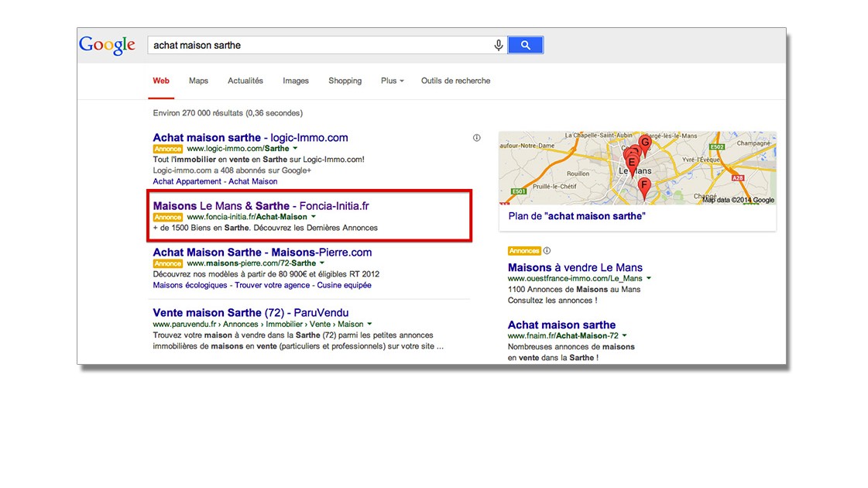Screen dimensions: 868x488
Task: Click the 'Logic-immo.com a 408 abonnés sur Google+' text
Action: point(232,170)
